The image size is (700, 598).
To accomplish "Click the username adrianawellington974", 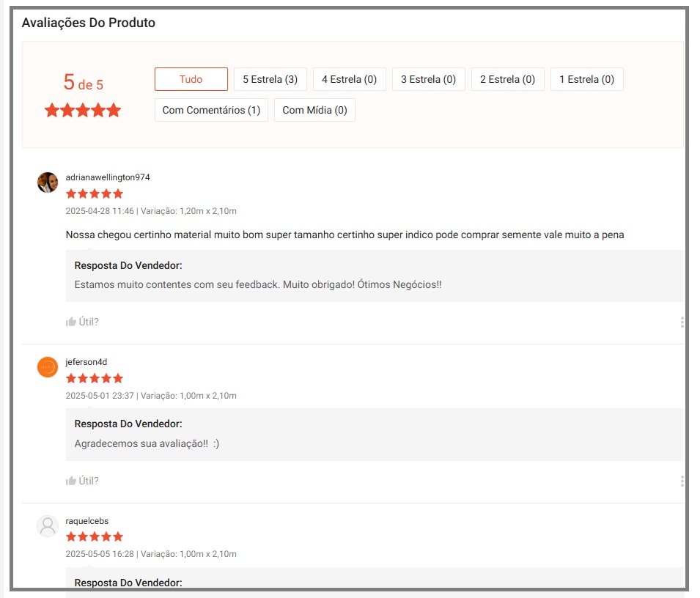I will [x=108, y=177].
